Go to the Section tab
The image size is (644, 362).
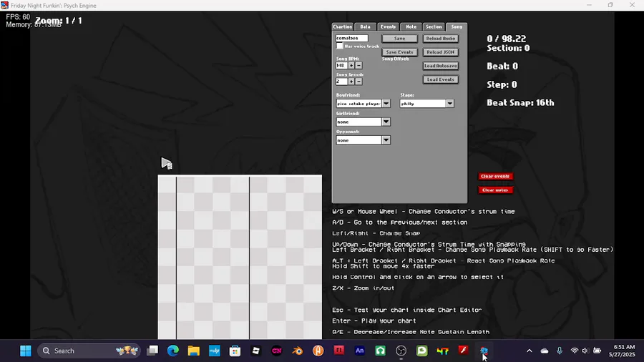point(434,26)
